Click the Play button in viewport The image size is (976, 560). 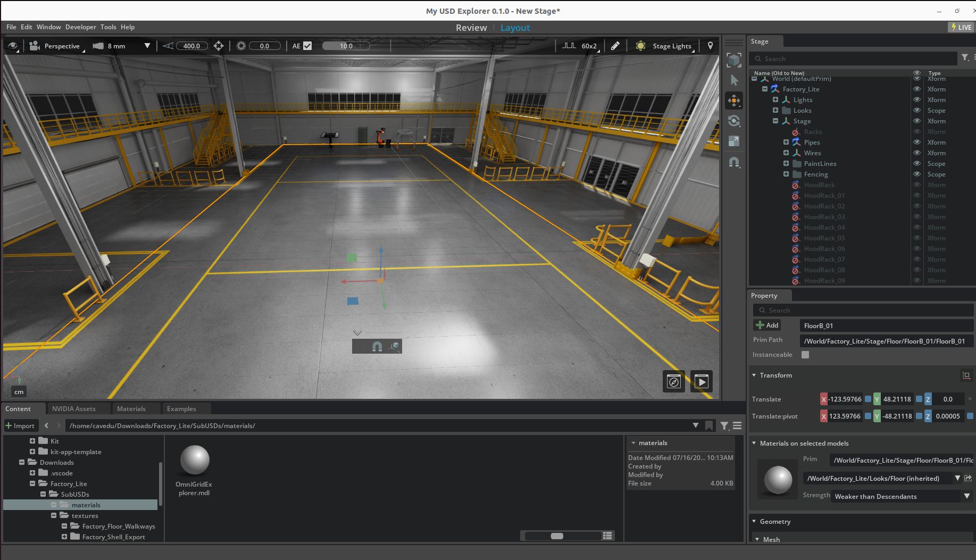pyautogui.click(x=701, y=381)
